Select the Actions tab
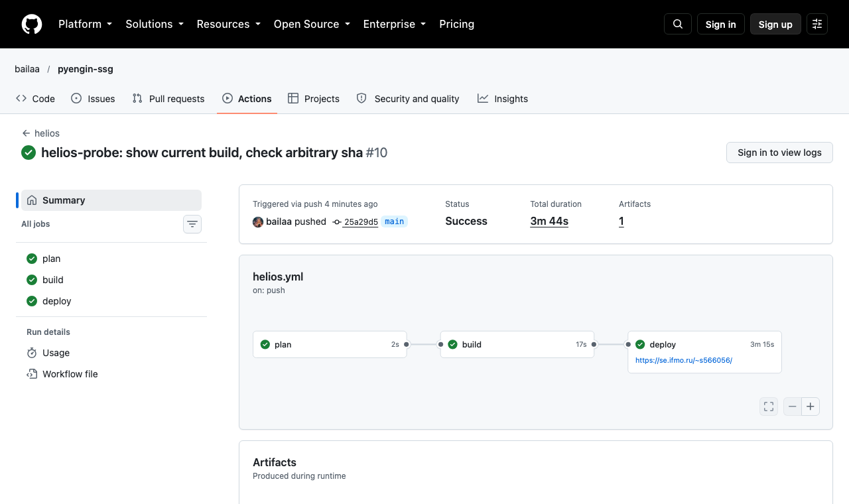Viewport: 849px width, 504px height. [x=247, y=99]
